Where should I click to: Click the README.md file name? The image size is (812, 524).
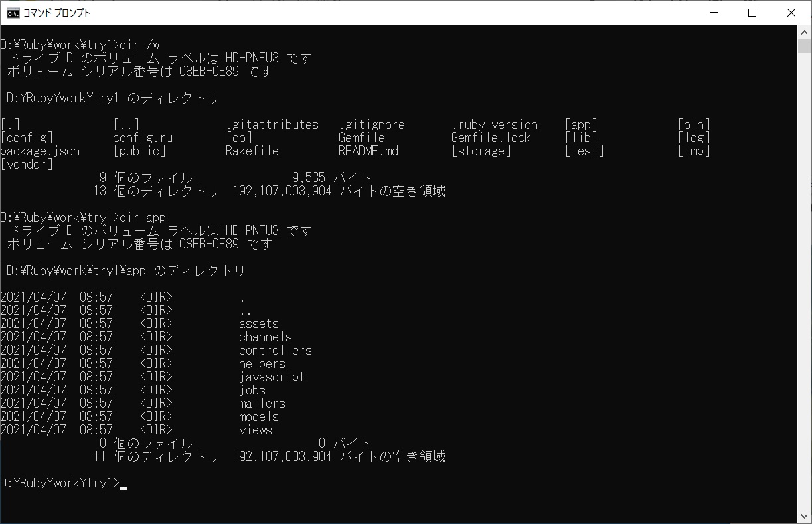pos(368,151)
